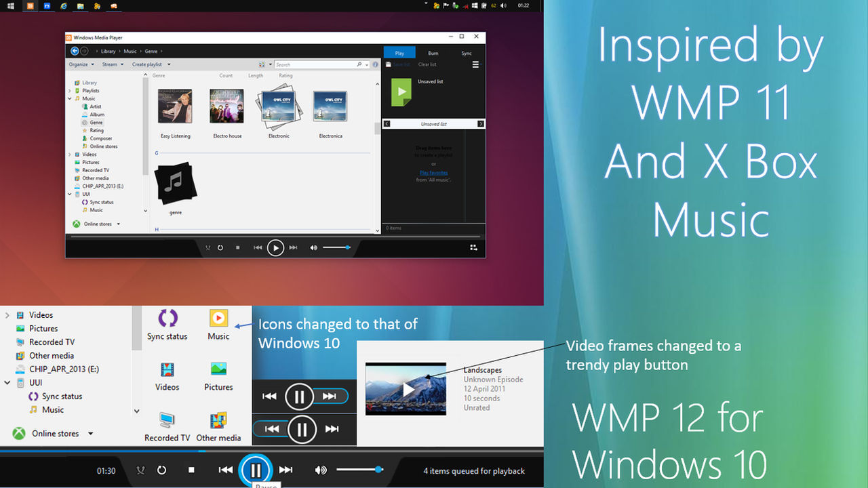Click the Play favorites link

[433, 173]
